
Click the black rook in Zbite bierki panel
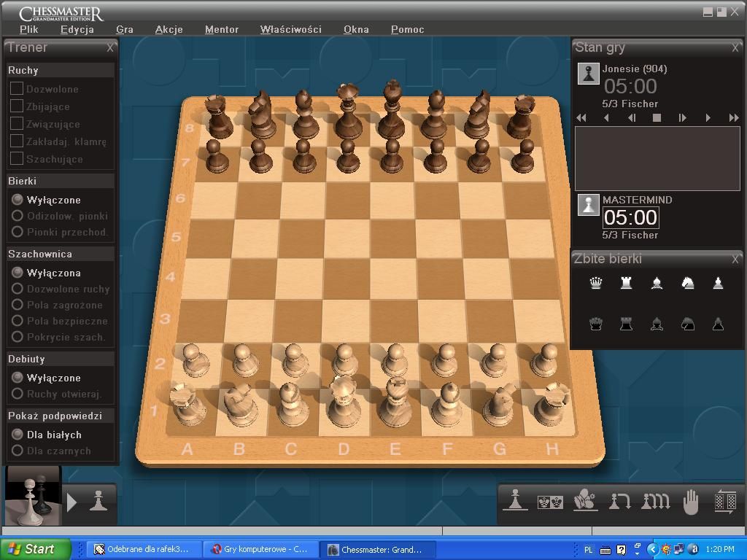626,324
